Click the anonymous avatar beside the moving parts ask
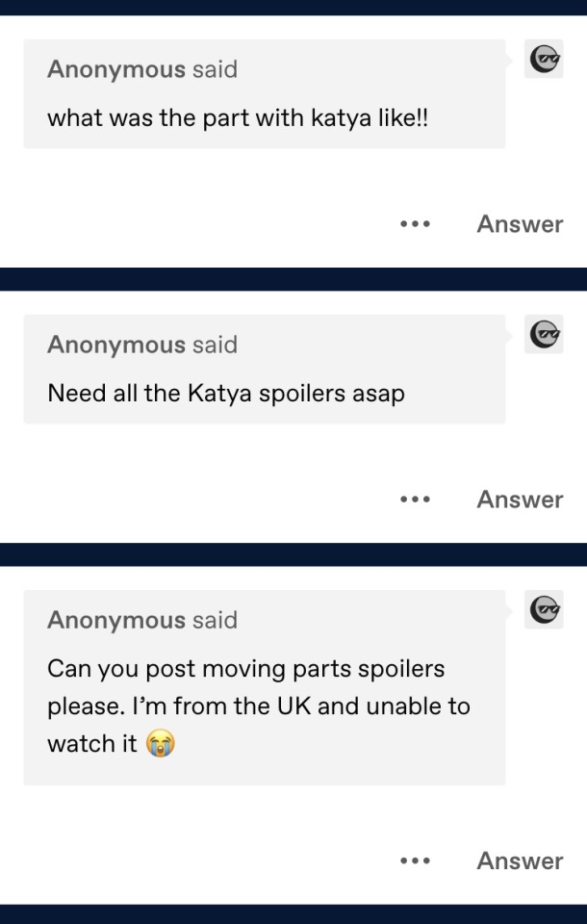Viewport: 587px width, 924px height. pos(544,609)
